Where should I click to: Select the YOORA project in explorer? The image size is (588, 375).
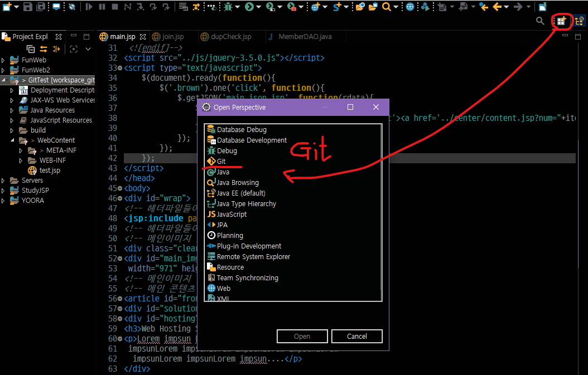coord(32,201)
